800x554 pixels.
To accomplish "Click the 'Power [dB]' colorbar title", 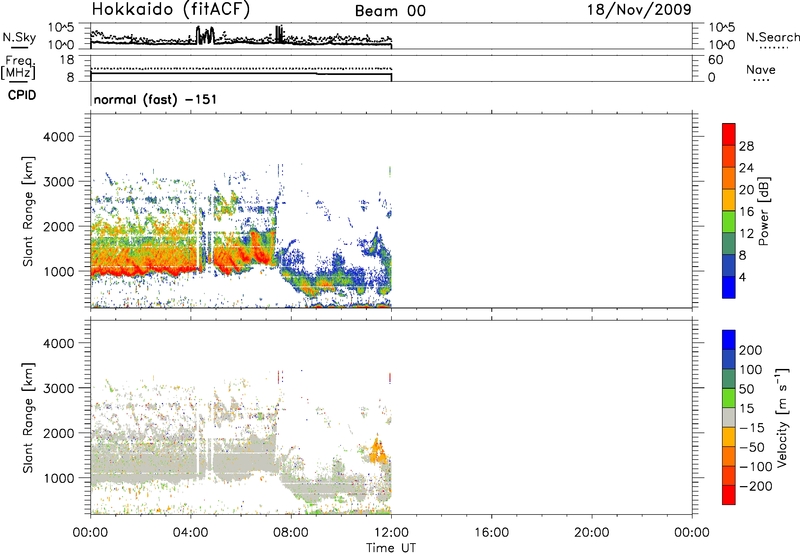I will (x=763, y=211).
